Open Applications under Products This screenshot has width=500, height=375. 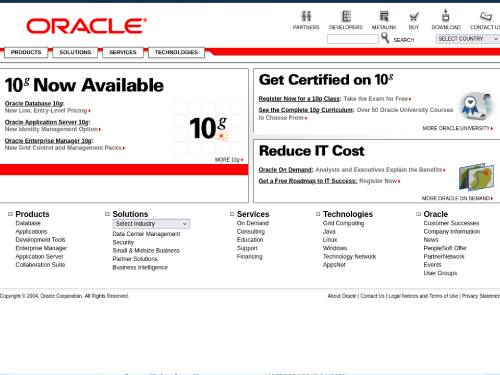click(x=31, y=232)
